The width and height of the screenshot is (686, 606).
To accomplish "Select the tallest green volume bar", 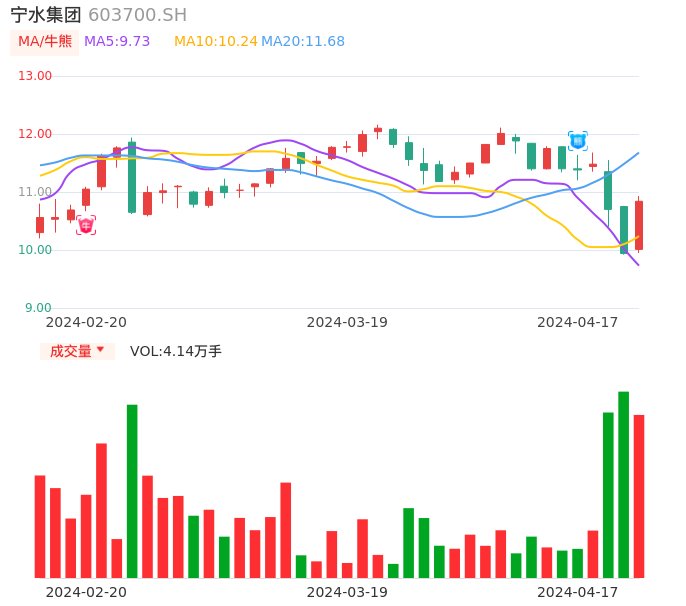I will click(623, 484).
